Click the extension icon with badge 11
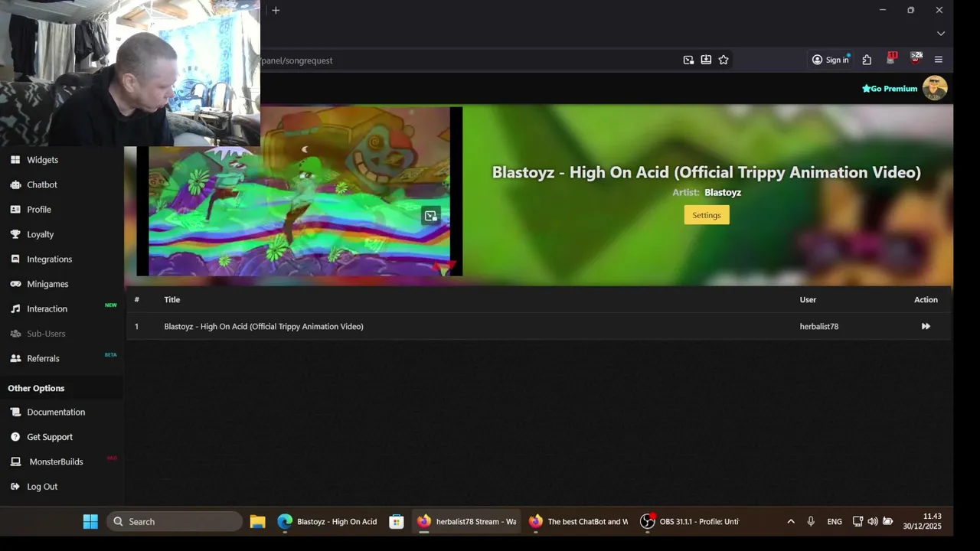 (x=891, y=59)
